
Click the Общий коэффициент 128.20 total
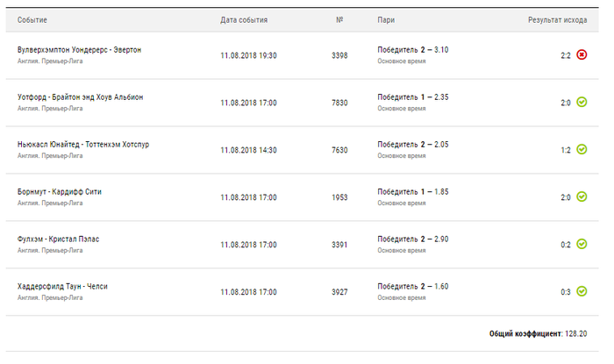pyautogui.click(x=538, y=334)
